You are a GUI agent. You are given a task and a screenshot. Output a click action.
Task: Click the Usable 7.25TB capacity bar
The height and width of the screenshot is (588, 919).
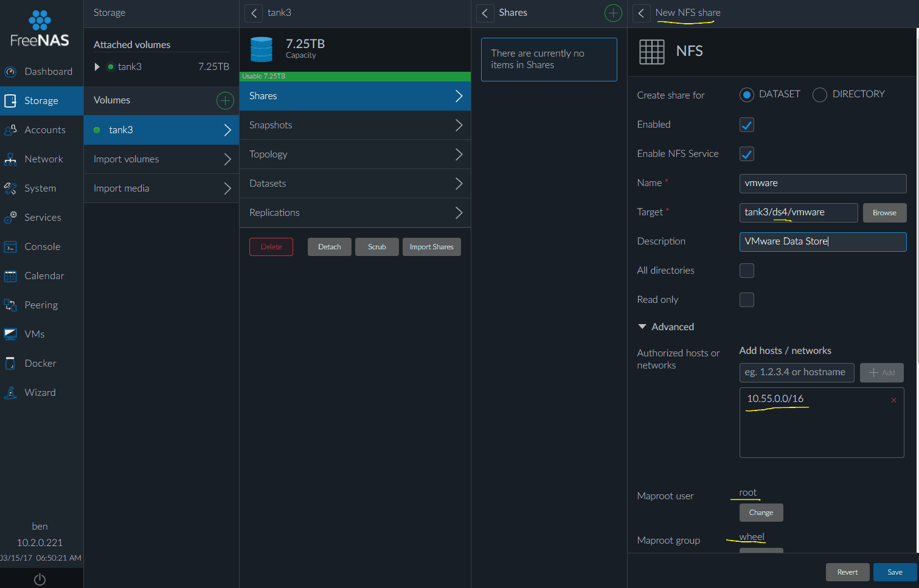click(x=355, y=77)
